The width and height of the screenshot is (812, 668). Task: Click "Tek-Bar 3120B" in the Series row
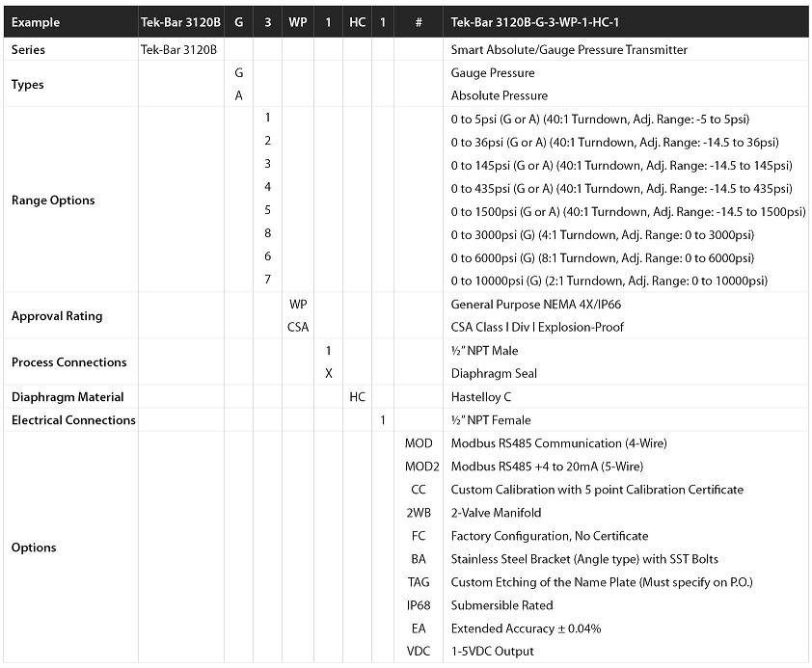pyautogui.click(x=178, y=50)
